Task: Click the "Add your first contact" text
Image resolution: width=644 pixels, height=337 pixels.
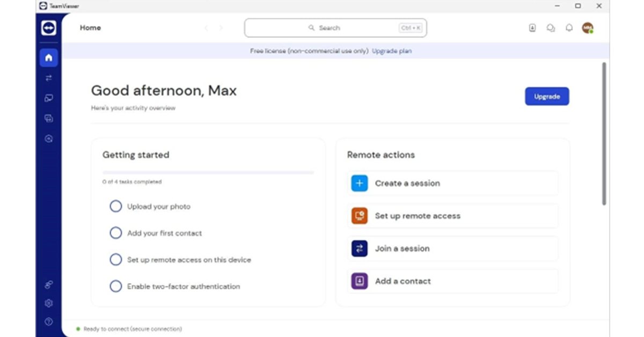Action: point(165,233)
